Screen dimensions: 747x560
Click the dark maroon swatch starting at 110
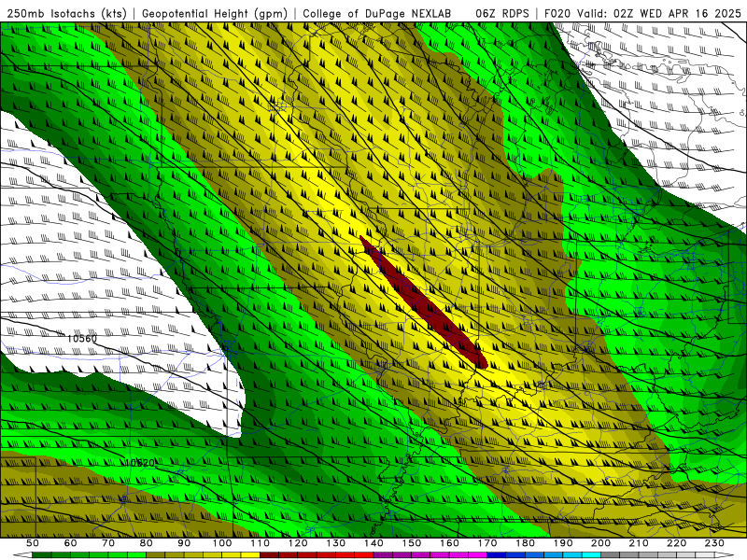[269, 555]
